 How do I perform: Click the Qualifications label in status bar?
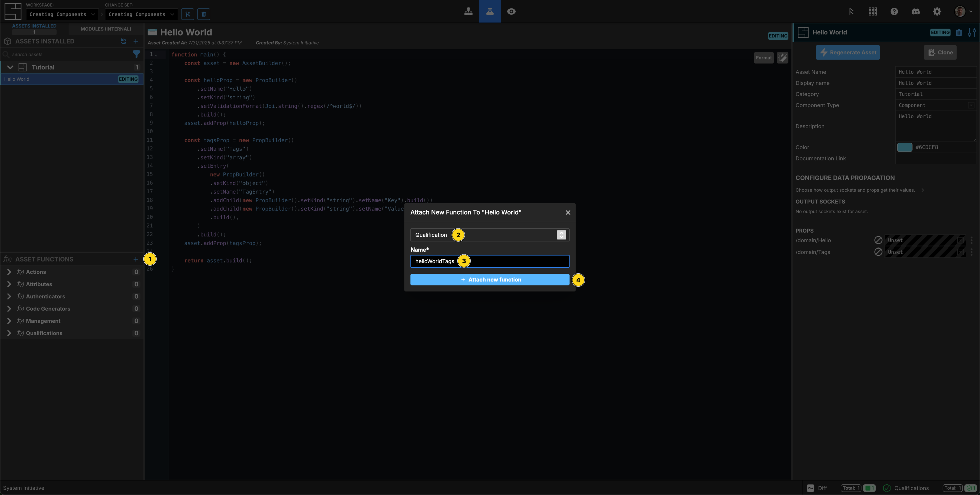911,488
